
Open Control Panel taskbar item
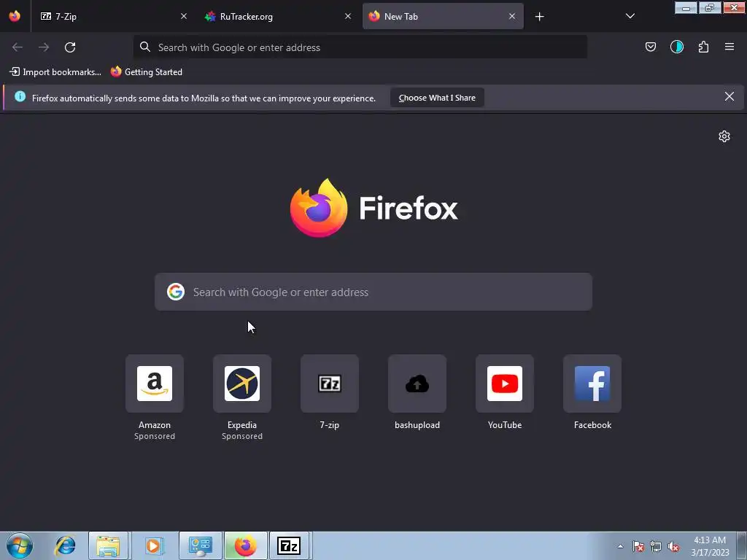click(200, 545)
